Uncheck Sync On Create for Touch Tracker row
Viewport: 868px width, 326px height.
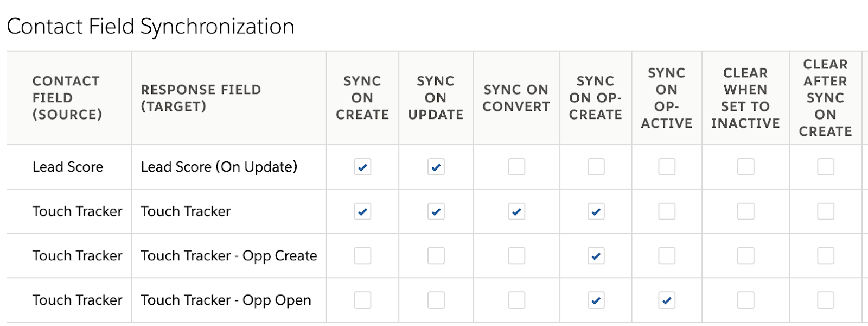click(362, 211)
